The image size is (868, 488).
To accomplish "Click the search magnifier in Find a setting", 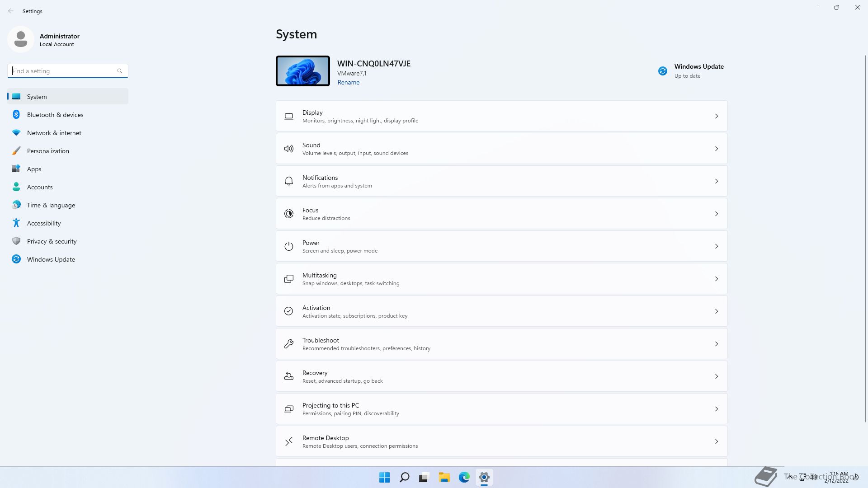I will (120, 71).
